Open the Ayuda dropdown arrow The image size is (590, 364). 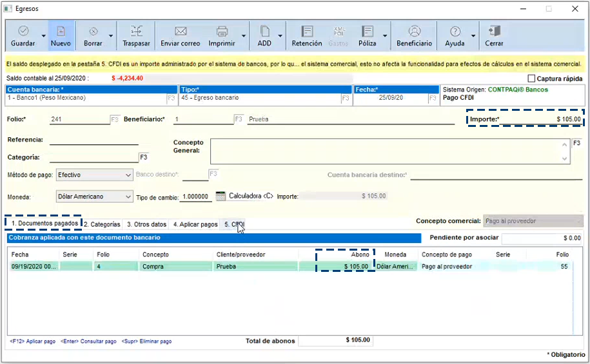[473, 36]
